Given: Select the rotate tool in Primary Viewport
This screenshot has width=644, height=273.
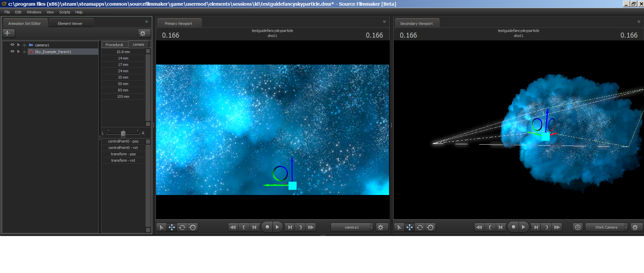Looking at the screenshot, I should [182, 228].
